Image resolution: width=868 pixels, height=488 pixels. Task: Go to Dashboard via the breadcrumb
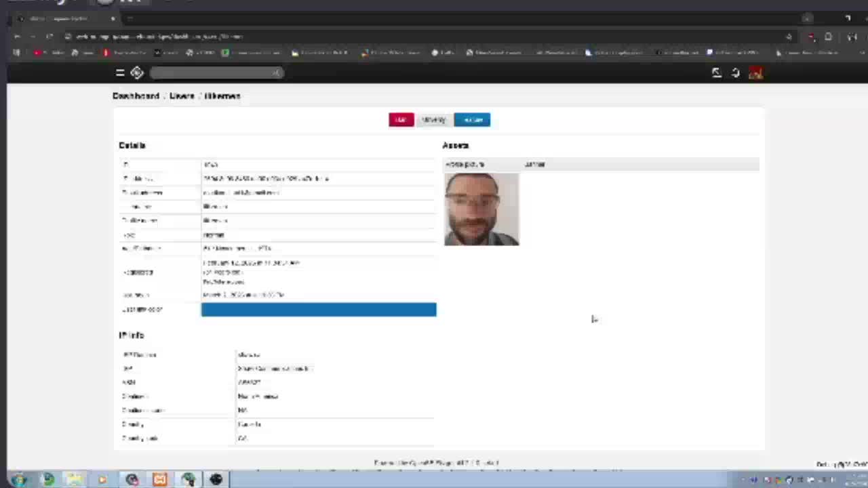pos(136,96)
